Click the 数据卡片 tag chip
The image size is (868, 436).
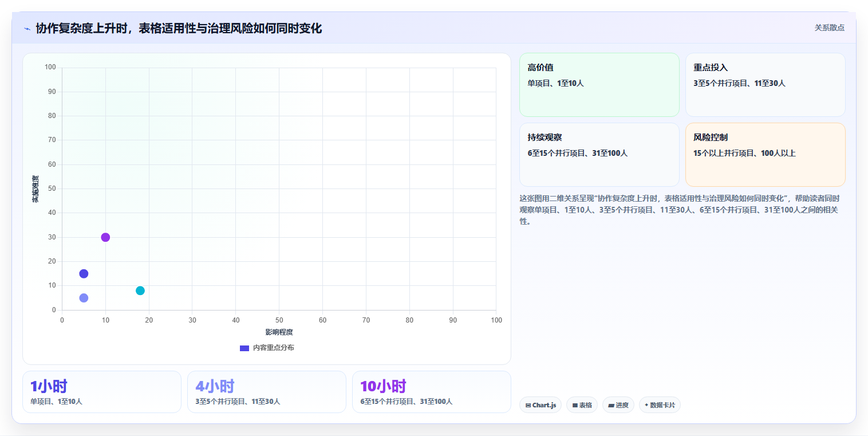(660, 405)
